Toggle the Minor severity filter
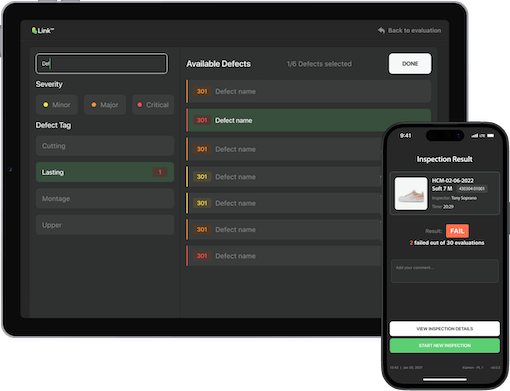Viewport: 510px width, 391px height. click(57, 105)
